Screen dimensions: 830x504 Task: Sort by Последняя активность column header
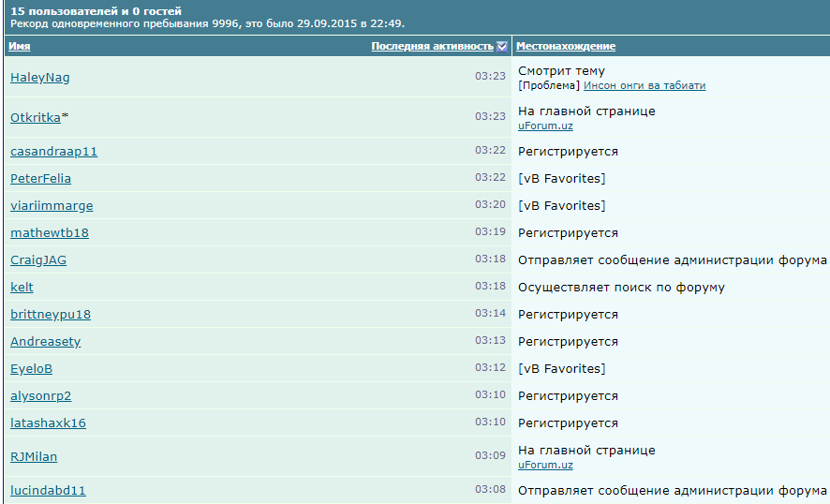[432, 46]
